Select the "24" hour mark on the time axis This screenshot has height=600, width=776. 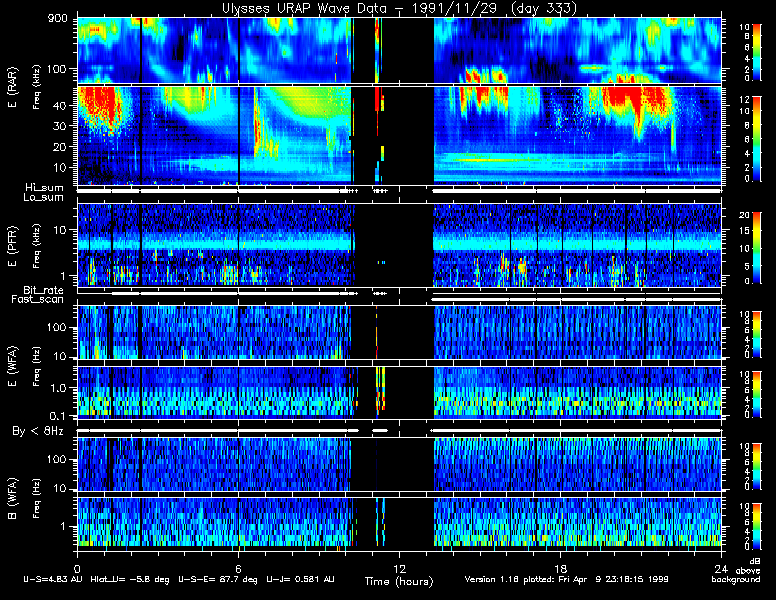pos(722,569)
